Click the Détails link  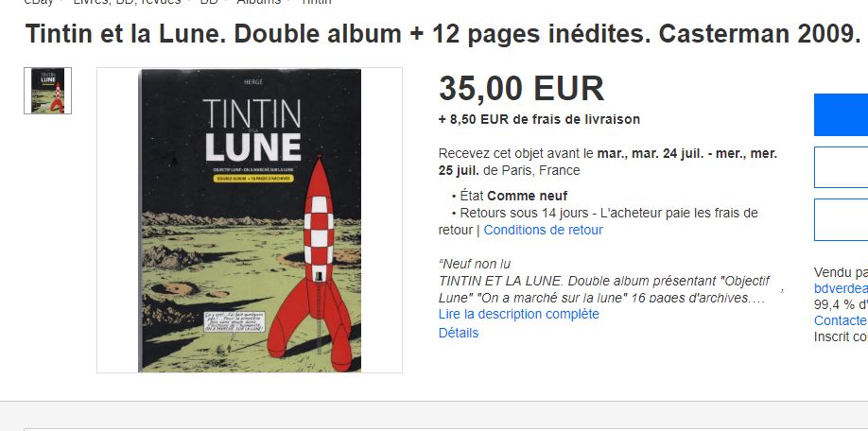pos(459,333)
